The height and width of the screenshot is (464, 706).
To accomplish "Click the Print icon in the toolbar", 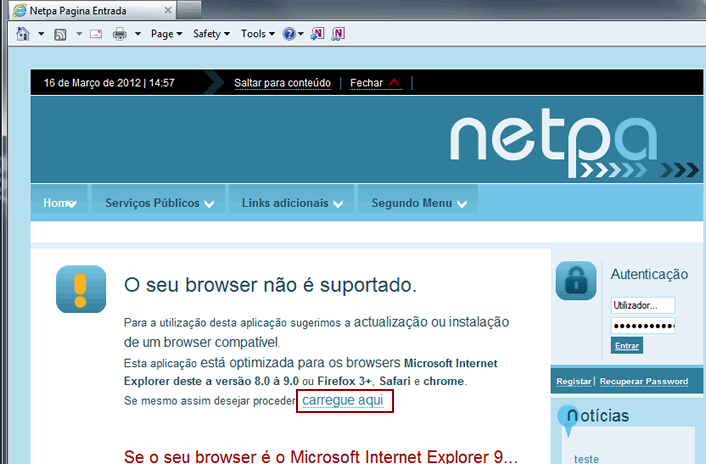I will pos(119,34).
